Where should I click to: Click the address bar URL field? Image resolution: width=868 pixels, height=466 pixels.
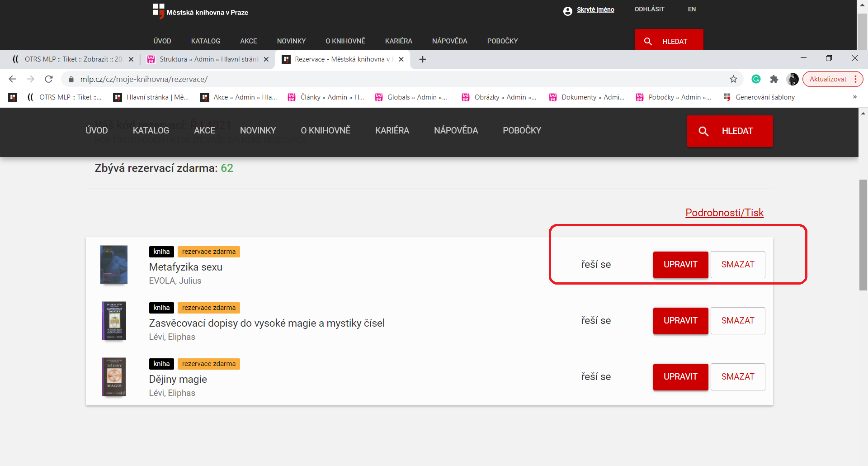point(362,79)
